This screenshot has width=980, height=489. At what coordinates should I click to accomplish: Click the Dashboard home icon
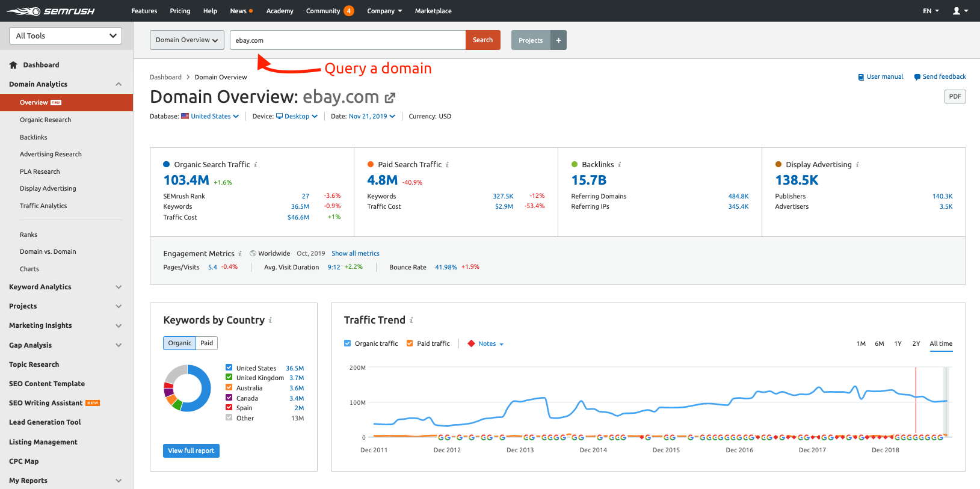point(13,65)
